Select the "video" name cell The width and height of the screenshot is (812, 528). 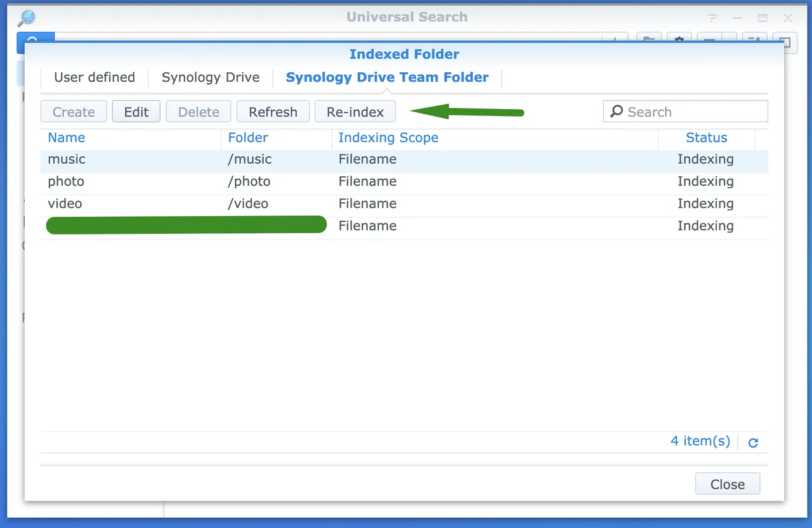click(65, 203)
